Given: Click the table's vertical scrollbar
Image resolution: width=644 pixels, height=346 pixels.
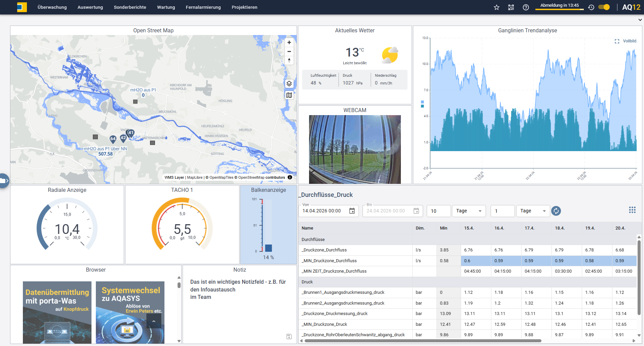Looking at the screenshot, I should click(x=639, y=277).
